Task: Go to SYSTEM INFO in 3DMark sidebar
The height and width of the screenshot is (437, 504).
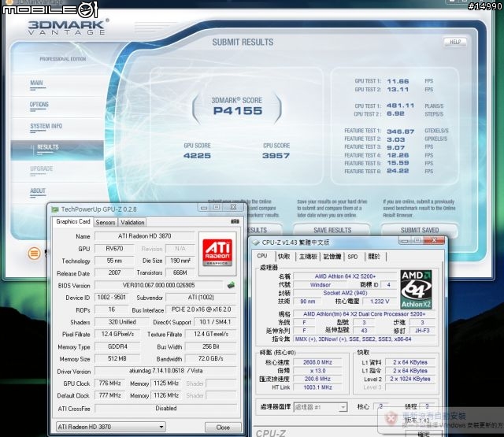Action: (x=46, y=126)
